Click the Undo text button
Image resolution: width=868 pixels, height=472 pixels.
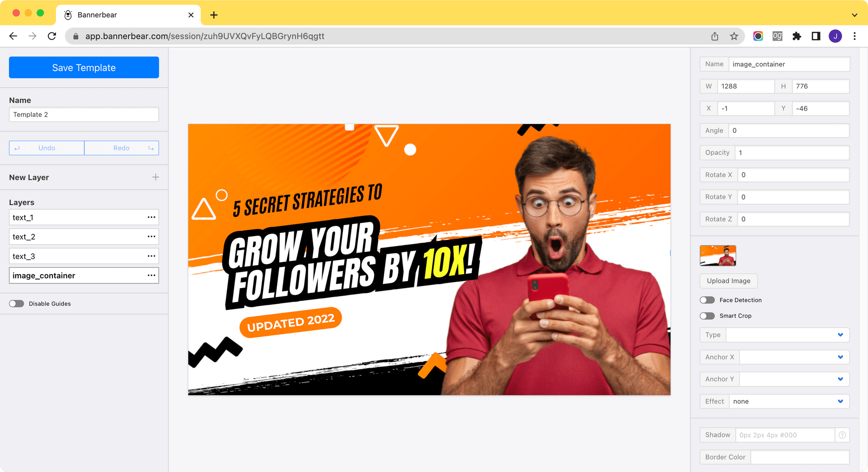[46, 148]
